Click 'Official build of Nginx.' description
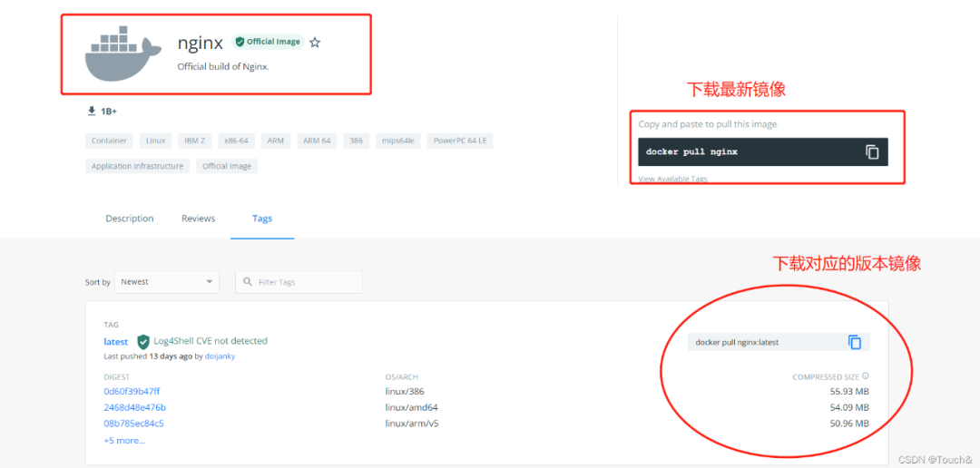 (x=223, y=66)
